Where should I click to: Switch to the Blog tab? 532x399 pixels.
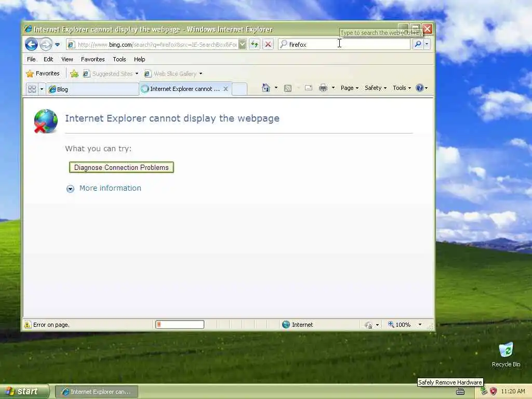(92, 89)
